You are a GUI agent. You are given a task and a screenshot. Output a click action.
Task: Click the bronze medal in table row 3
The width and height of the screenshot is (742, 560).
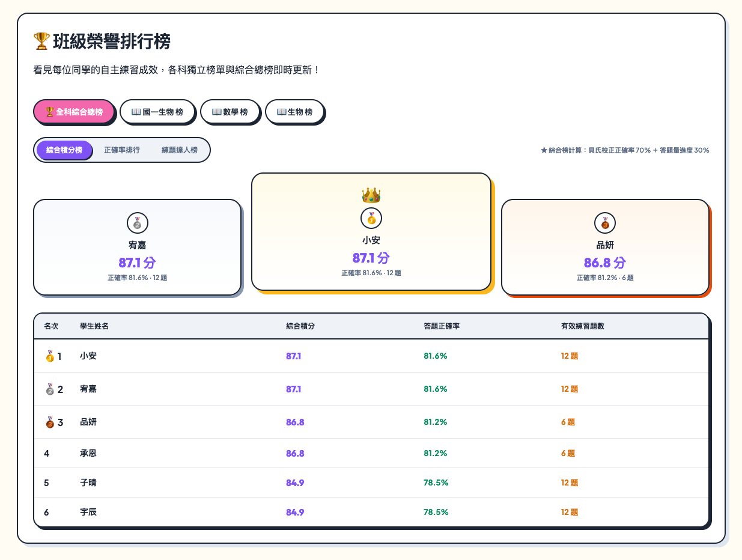pyautogui.click(x=50, y=422)
